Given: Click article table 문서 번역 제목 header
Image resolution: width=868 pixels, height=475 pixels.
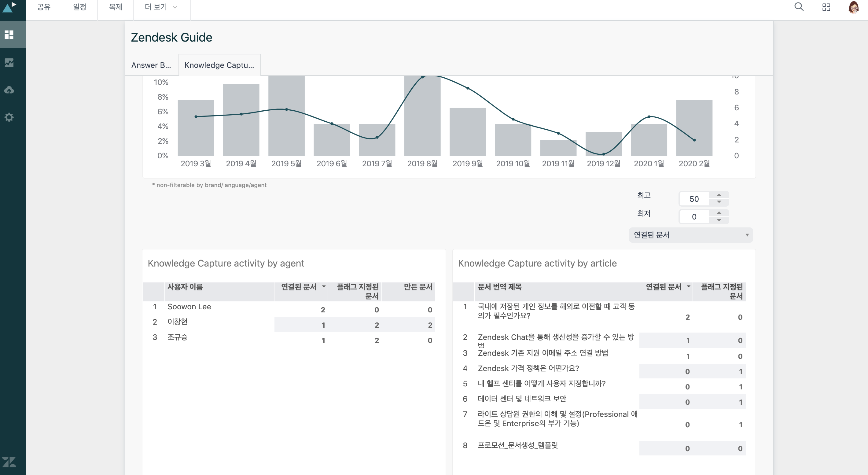Looking at the screenshot, I should pos(557,291).
